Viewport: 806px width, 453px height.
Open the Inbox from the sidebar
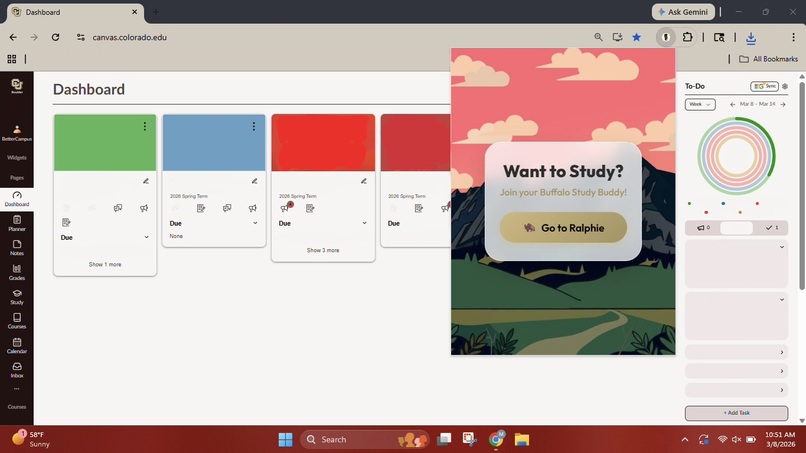click(x=17, y=370)
